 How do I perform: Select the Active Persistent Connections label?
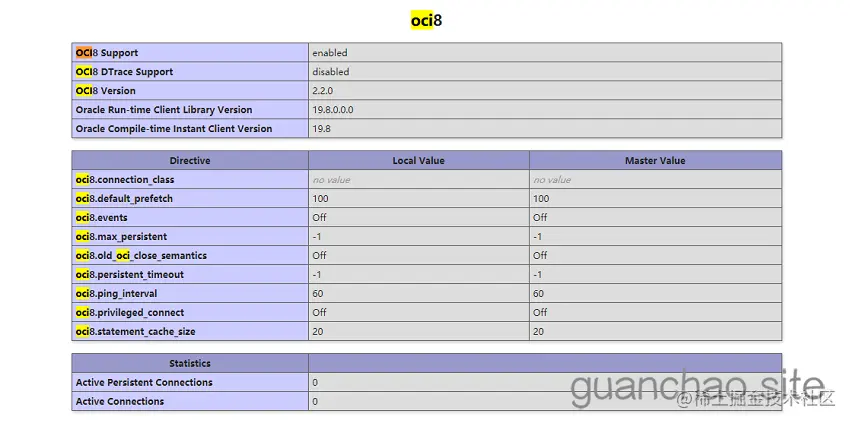144,382
